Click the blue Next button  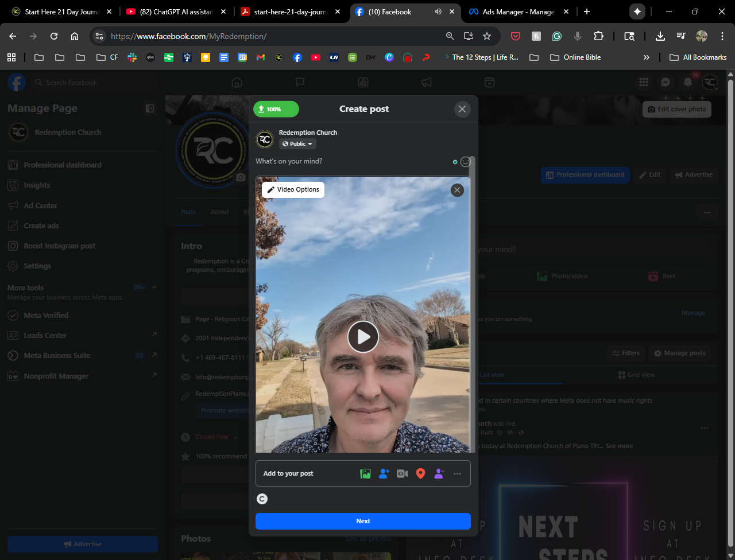(363, 521)
